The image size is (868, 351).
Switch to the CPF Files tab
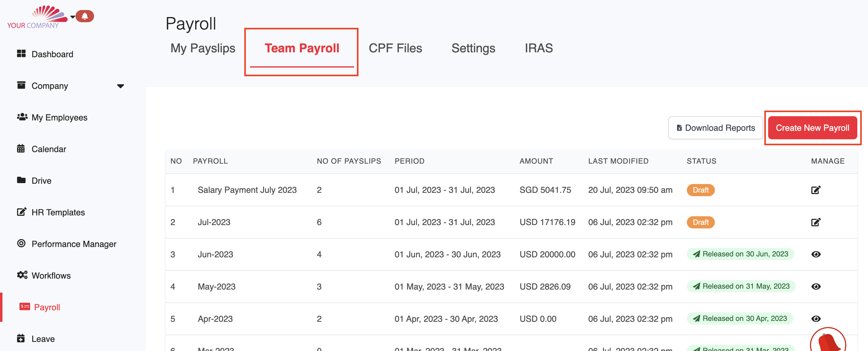(x=395, y=48)
